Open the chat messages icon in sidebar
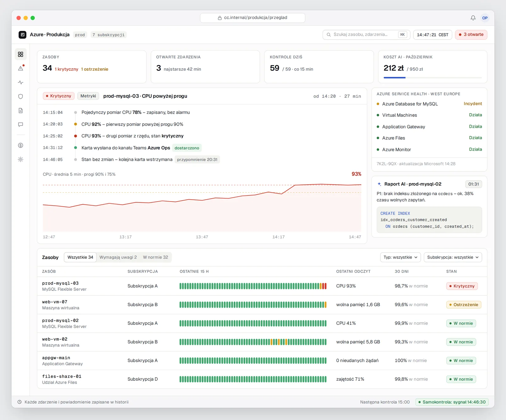506x420 pixels. tap(21, 125)
